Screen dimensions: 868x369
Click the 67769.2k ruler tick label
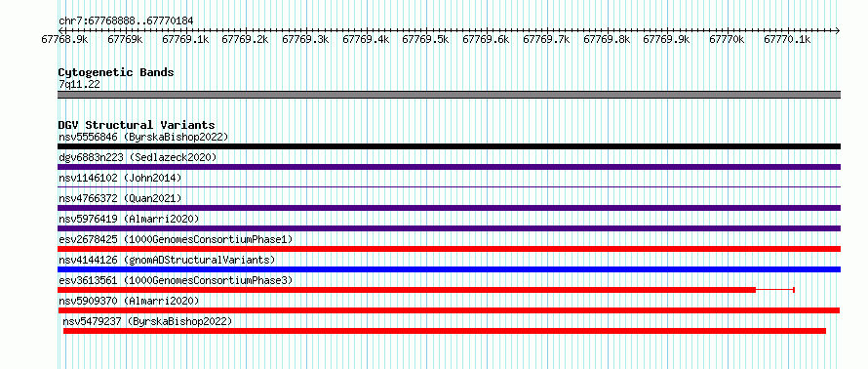click(x=245, y=39)
